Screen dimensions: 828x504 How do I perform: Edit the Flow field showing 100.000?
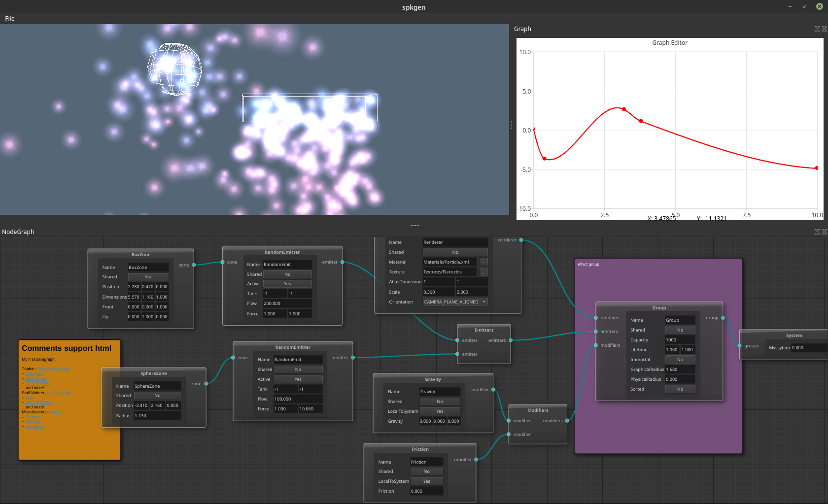(x=298, y=399)
